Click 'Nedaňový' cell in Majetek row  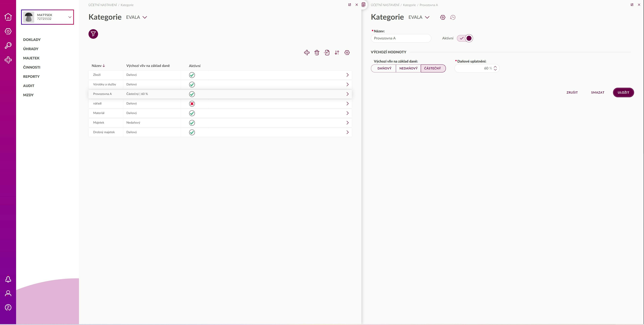pos(133,123)
